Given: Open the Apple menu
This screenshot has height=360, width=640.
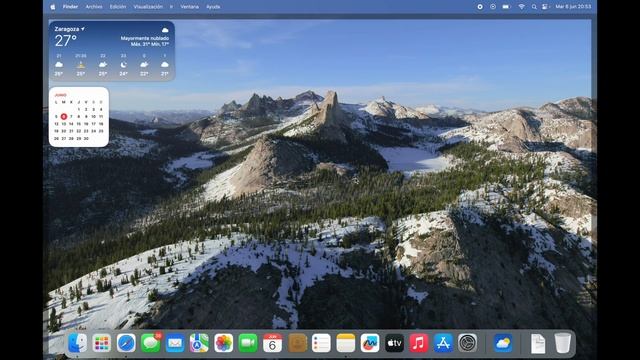Looking at the screenshot, I should pyautogui.click(x=53, y=7).
